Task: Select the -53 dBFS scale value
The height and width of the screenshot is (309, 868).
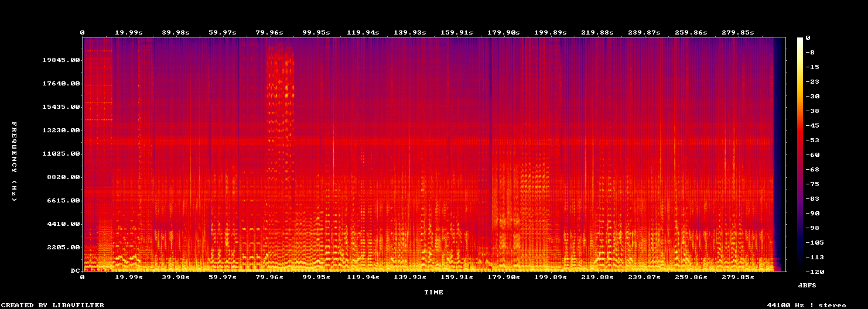Action: [x=812, y=140]
